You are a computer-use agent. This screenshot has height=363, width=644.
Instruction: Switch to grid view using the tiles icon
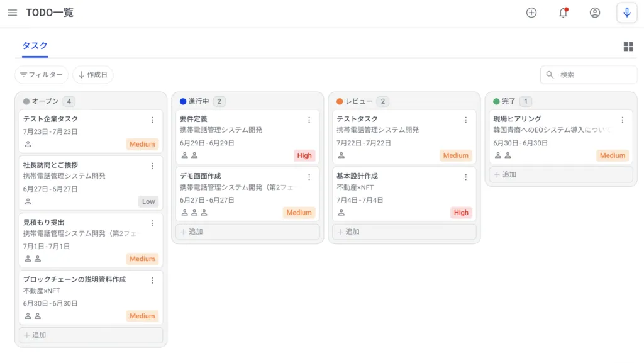pyautogui.click(x=628, y=47)
